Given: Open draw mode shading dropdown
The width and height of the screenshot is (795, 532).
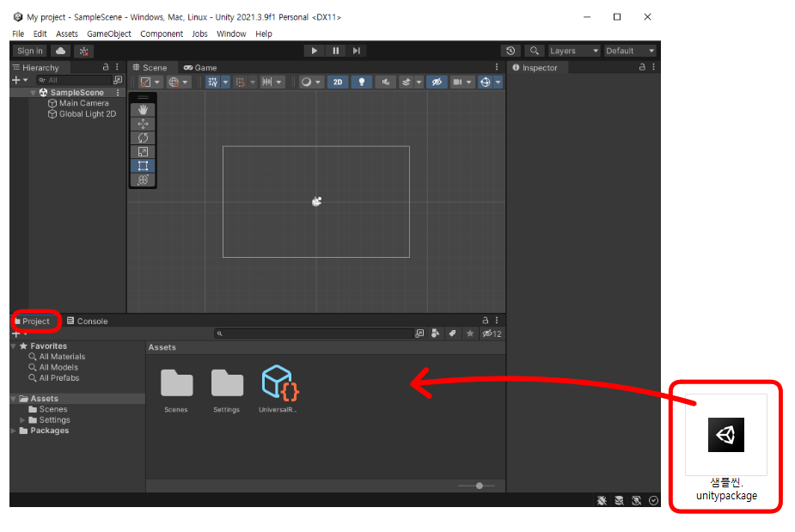Looking at the screenshot, I should coord(311,83).
